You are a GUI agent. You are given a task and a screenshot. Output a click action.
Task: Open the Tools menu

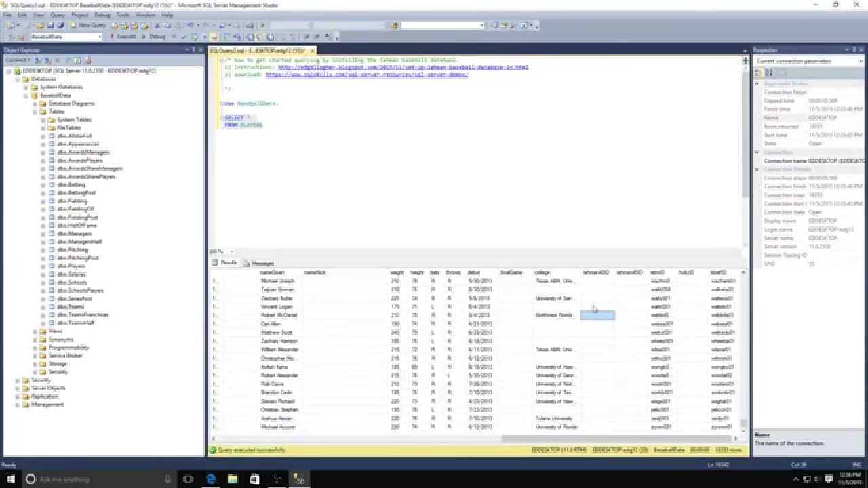pyautogui.click(x=123, y=14)
